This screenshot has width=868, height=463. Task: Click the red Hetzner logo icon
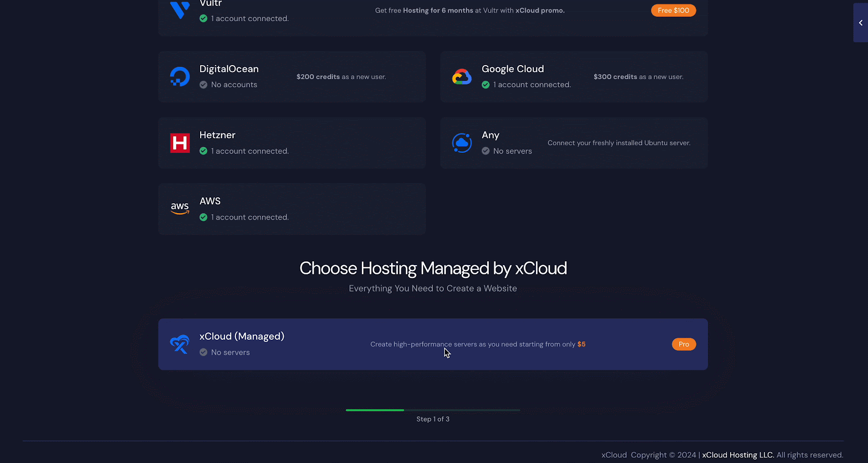click(180, 143)
